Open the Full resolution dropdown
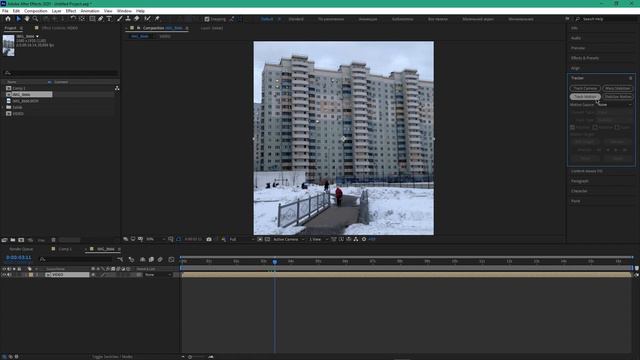The width and height of the screenshot is (640, 360). (x=241, y=239)
